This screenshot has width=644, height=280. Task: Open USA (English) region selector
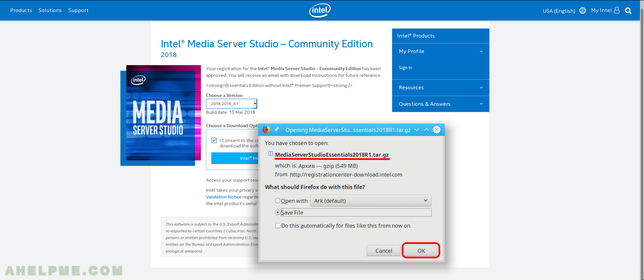[559, 11]
